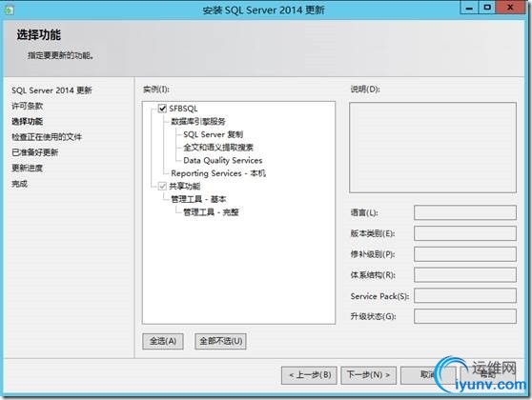This screenshot has height=400, width=532.
Task: Click the 修补级别(P) field
Action: coord(465,254)
